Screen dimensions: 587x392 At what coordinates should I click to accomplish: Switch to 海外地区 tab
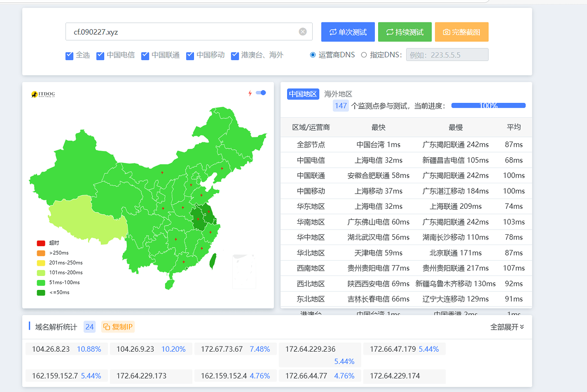coord(338,94)
